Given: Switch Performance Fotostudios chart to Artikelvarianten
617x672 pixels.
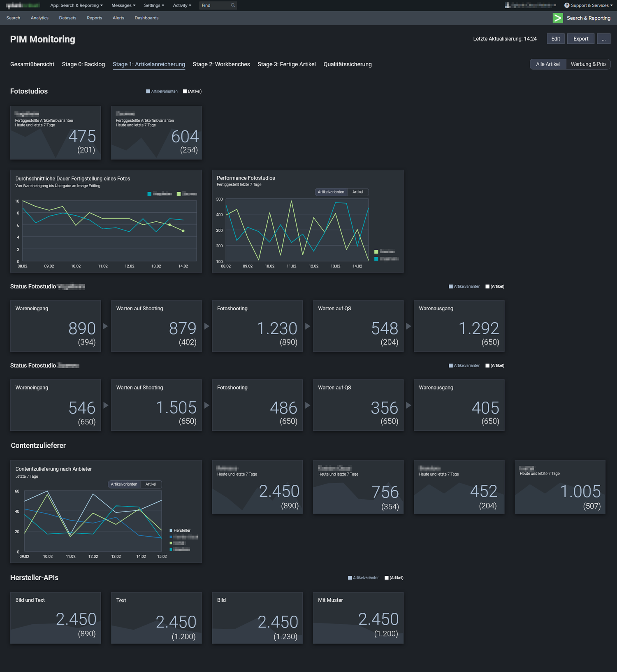Looking at the screenshot, I should 331,192.
